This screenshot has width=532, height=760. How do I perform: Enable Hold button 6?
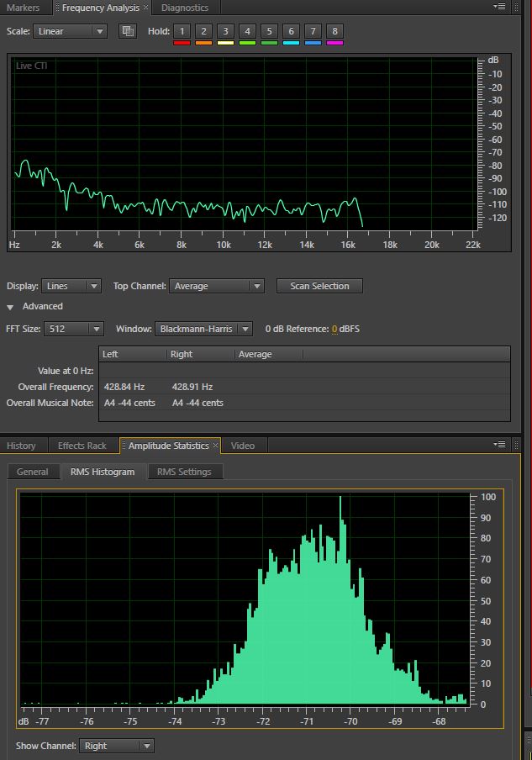(291, 31)
